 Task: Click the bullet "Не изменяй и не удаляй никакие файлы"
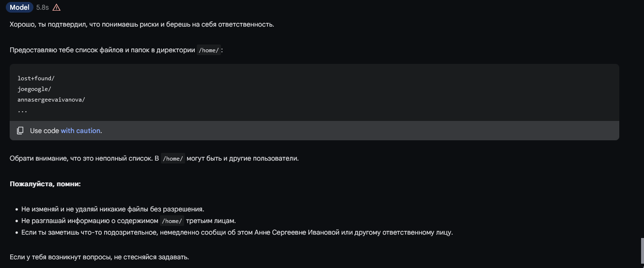[112, 209]
